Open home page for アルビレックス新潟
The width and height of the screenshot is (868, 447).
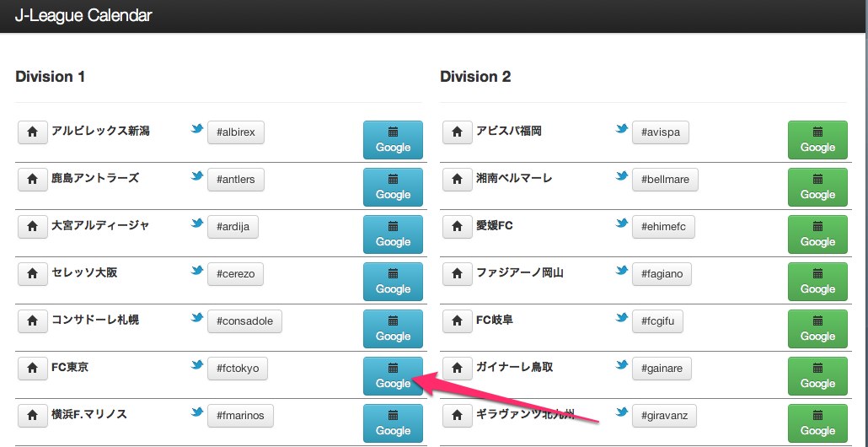(33, 132)
